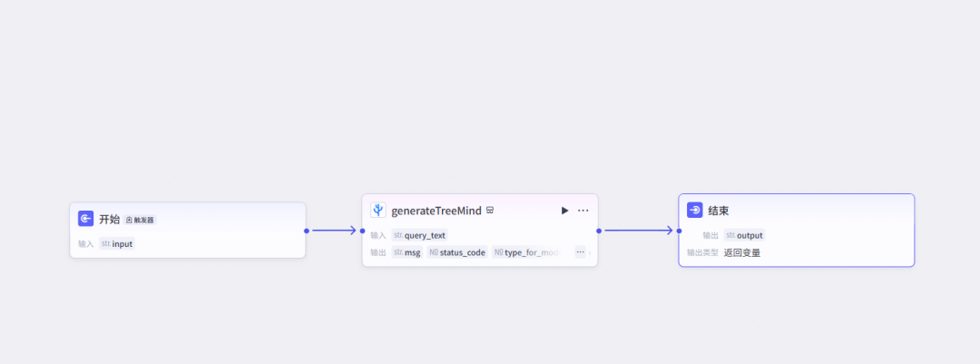Select the status_code output variable chip
The width and height of the screenshot is (980, 364).
[457, 252]
